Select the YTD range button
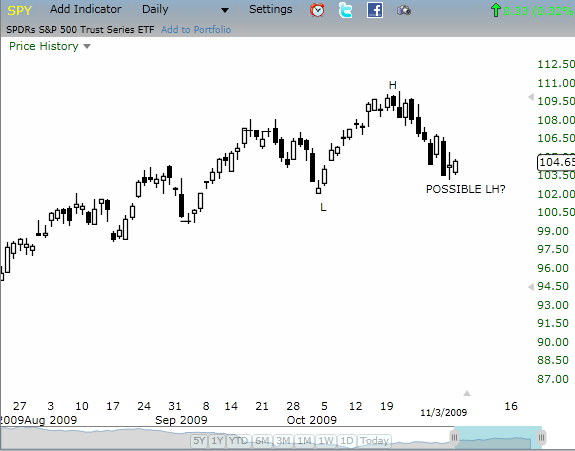The height and width of the screenshot is (451, 575). coord(238,440)
